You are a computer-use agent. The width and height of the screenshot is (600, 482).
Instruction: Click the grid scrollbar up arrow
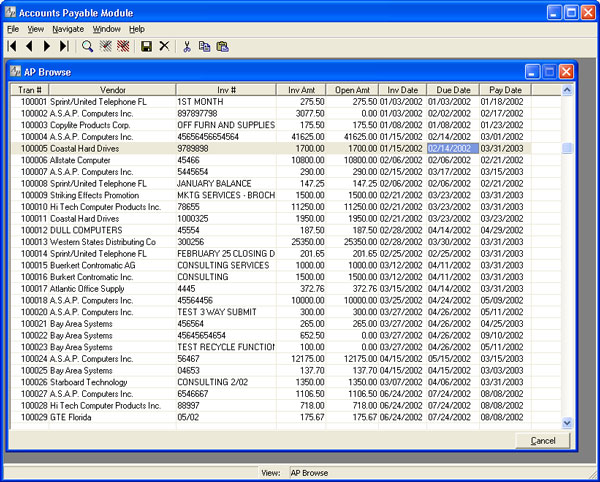coord(567,90)
